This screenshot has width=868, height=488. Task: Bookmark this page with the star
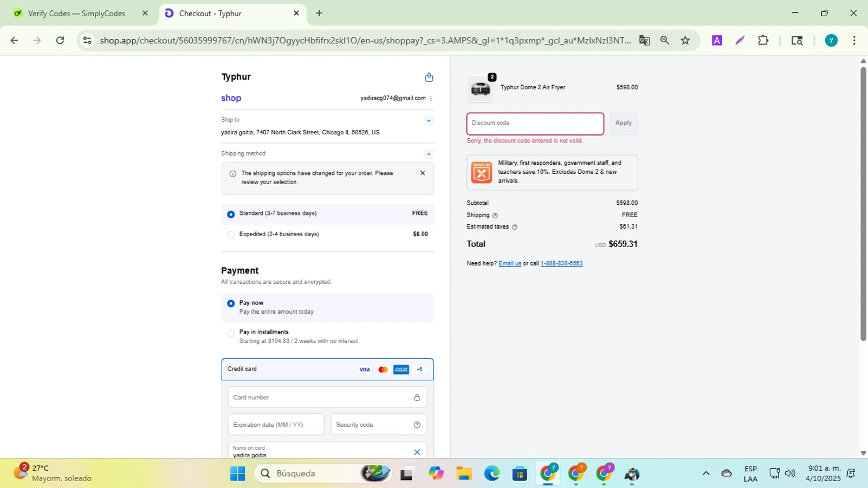click(x=685, y=41)
